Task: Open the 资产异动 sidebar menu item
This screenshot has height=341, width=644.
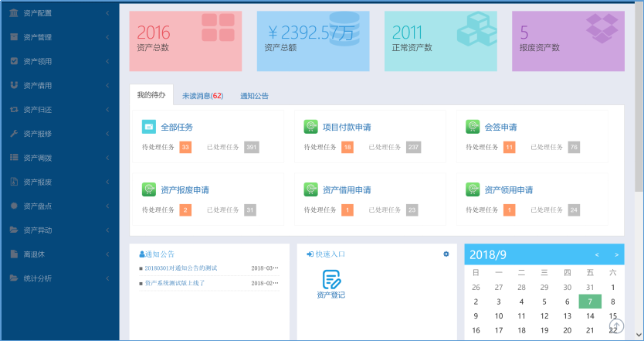Action: coord(59,230)
